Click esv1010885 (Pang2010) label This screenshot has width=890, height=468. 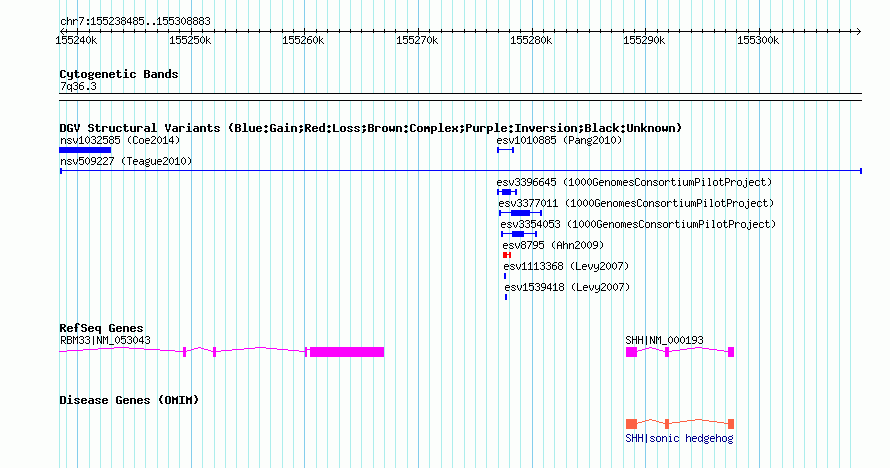coord(559,140)
